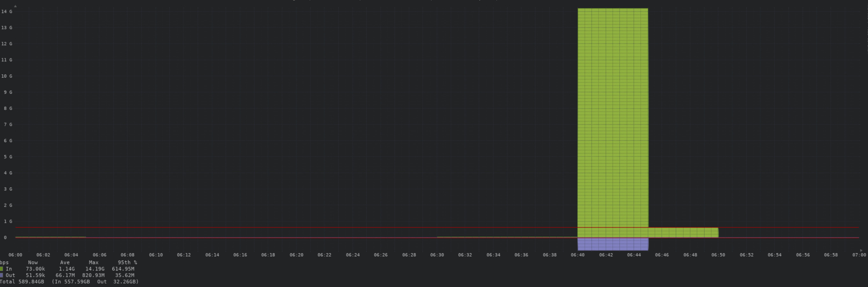The height and width of the screenshot is (287, 868).
Task: Click the 06:40 time axis label
Action: pos(578,255)
